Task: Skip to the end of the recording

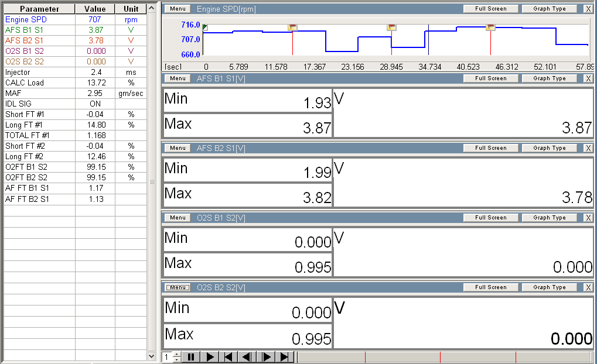Action: 285,357
